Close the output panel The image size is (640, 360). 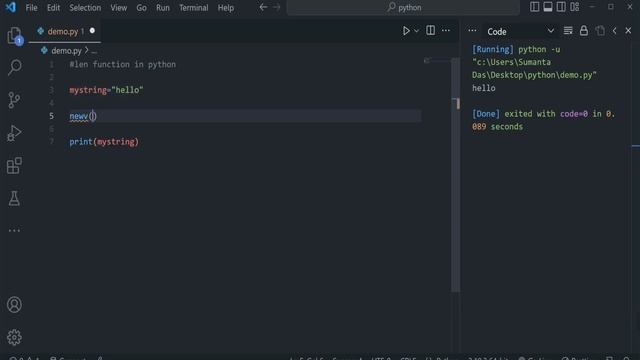pos(628,31)
